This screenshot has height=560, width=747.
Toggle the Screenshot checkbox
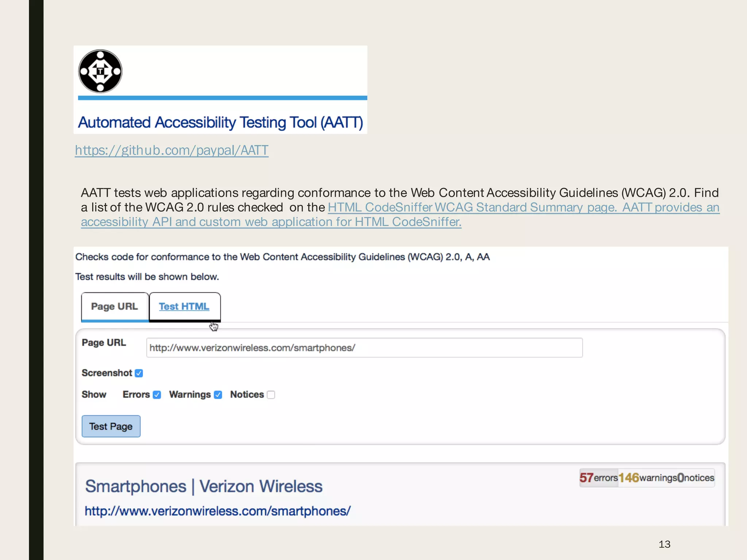(x=139, y=373)
